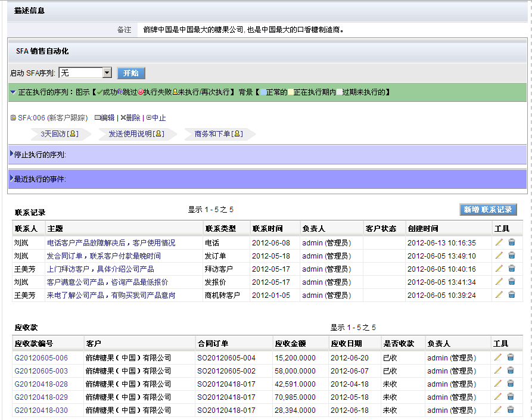532x420 pixels.
Task: Open the 启动SFA序列 dropdown
Action: (107, 73)
